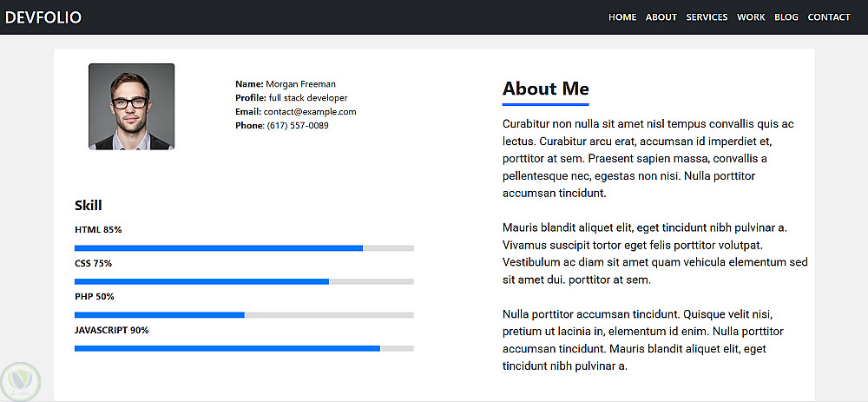Navigate to the WORK page
This screenshot has height=402, width=868.
tap(751, 17)
